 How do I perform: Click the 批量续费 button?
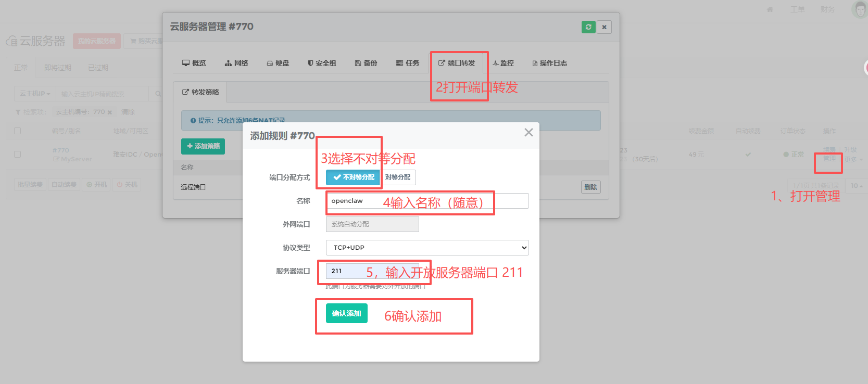30,185
